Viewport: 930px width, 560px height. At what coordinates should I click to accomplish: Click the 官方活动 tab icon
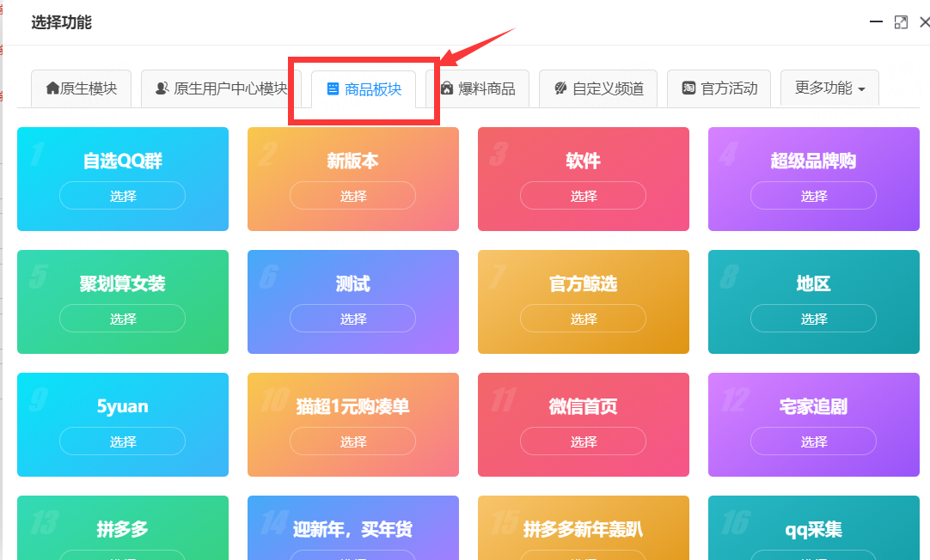coord(688,88)
